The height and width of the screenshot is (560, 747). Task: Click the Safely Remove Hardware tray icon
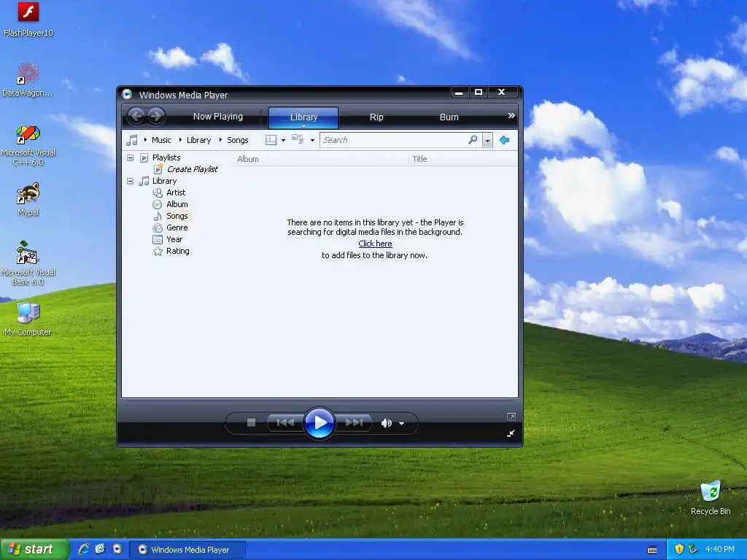(692, 549)
